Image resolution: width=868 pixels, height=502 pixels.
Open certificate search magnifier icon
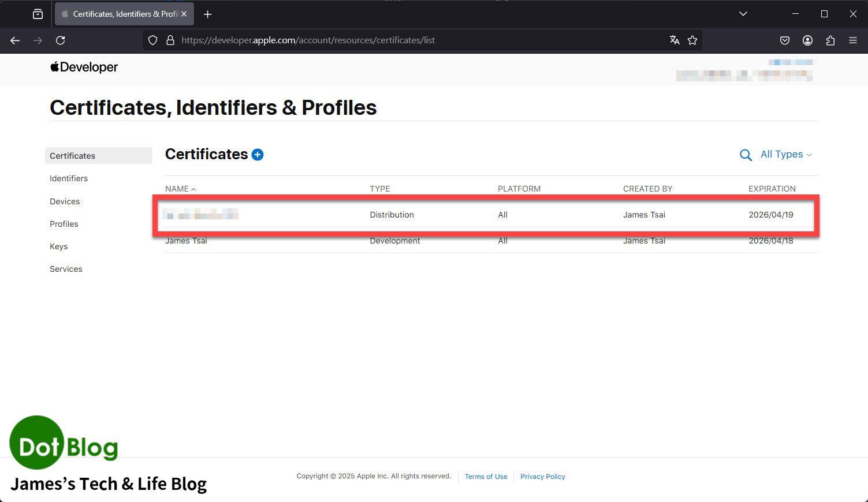(746, 155)
